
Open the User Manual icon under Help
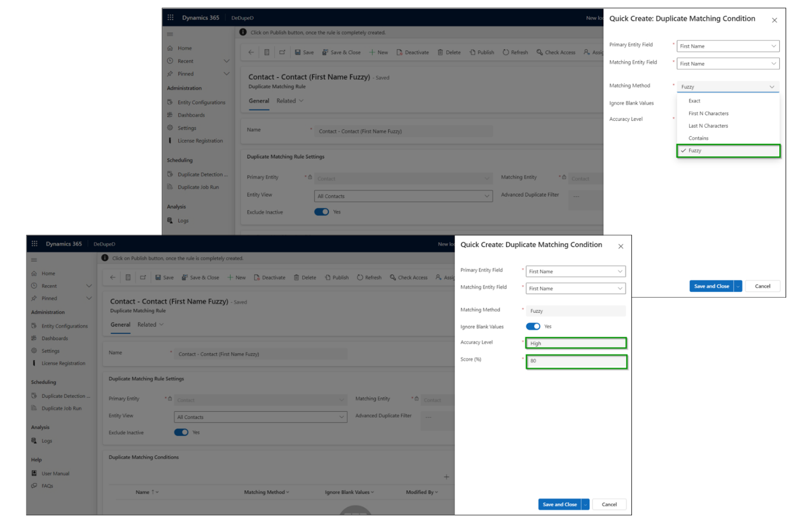click(35, 473)
